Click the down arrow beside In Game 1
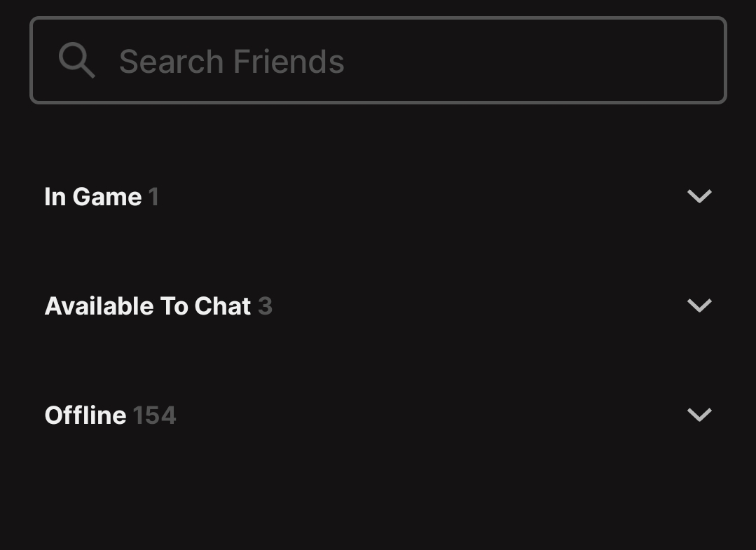The height and width of the screenshot is (550, 756). tap(699, 196)
